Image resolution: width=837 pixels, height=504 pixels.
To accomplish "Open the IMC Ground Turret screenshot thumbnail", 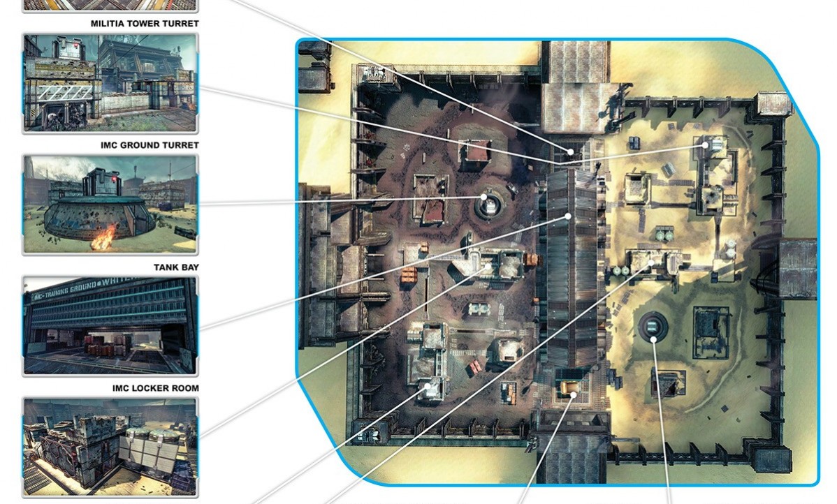I will coord(110,205).
